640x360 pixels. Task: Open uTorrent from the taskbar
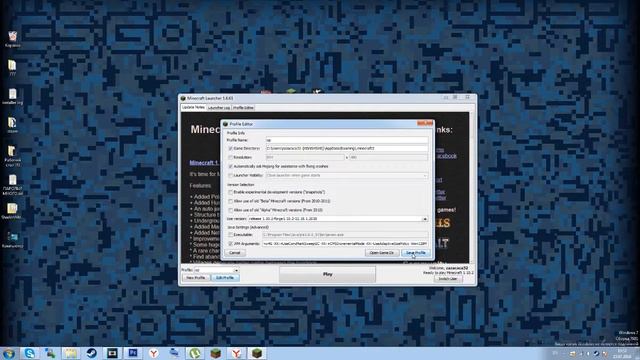click(x=195, y=353)
